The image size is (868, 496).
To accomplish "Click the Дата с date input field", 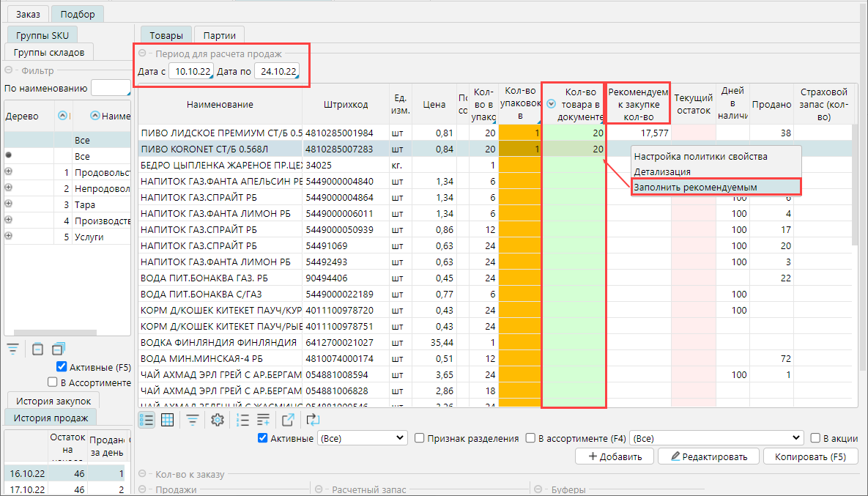I will pos(193,71).
